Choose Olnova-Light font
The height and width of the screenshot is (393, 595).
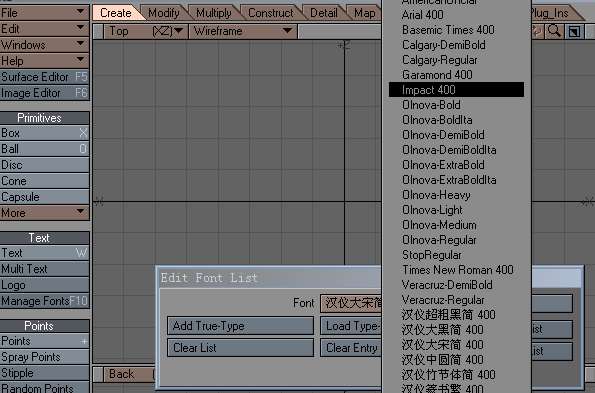coord(456,209)
